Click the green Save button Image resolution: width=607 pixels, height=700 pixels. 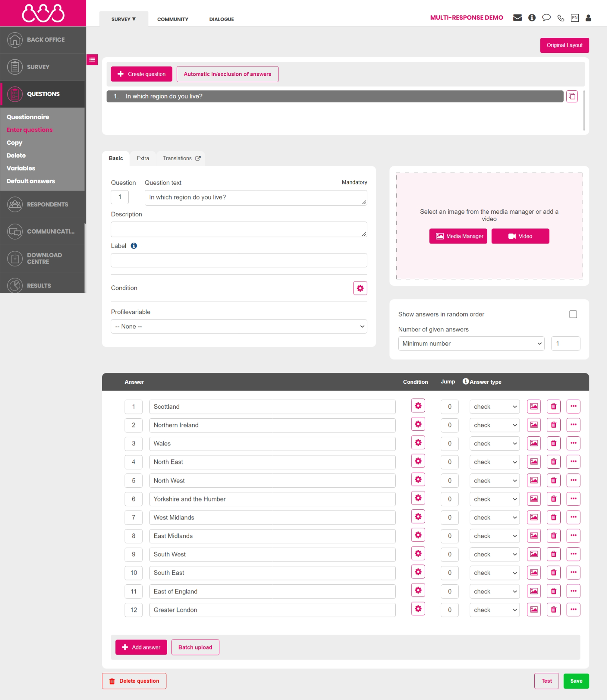point(576,681)
